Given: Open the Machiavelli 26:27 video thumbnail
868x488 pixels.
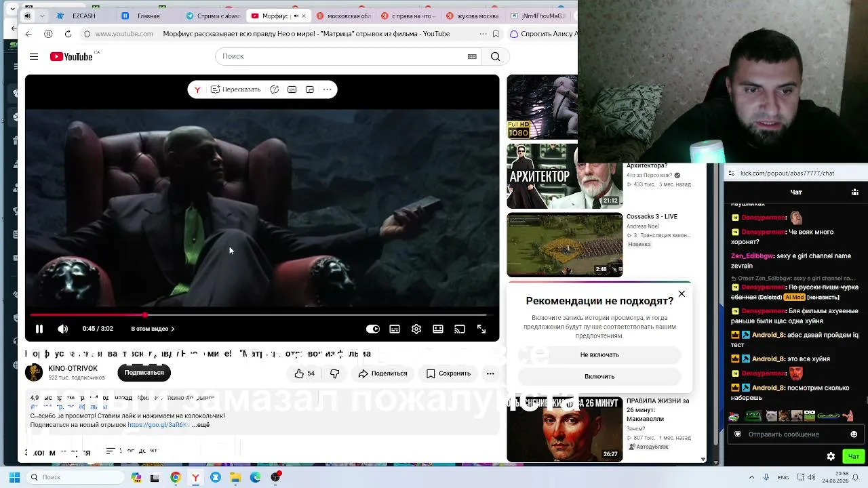Looking at the screenshot, I should pyautogui.click(x=564, y=430).
